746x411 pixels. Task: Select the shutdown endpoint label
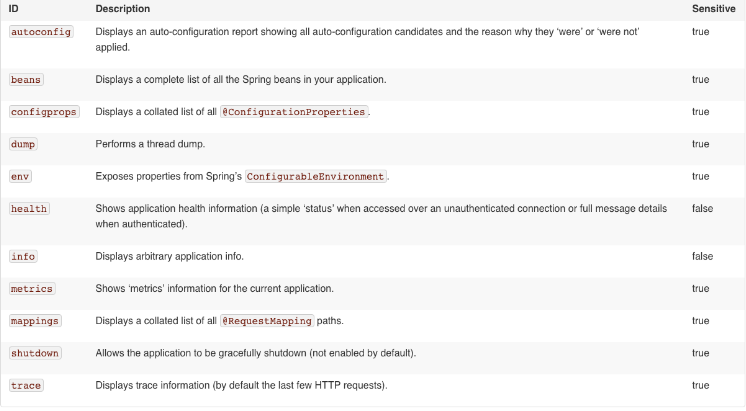[x=35, y=353]
